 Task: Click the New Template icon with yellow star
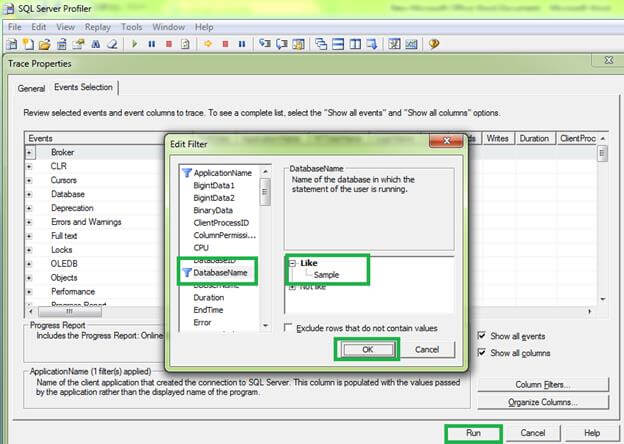click(x=28, y=44)
